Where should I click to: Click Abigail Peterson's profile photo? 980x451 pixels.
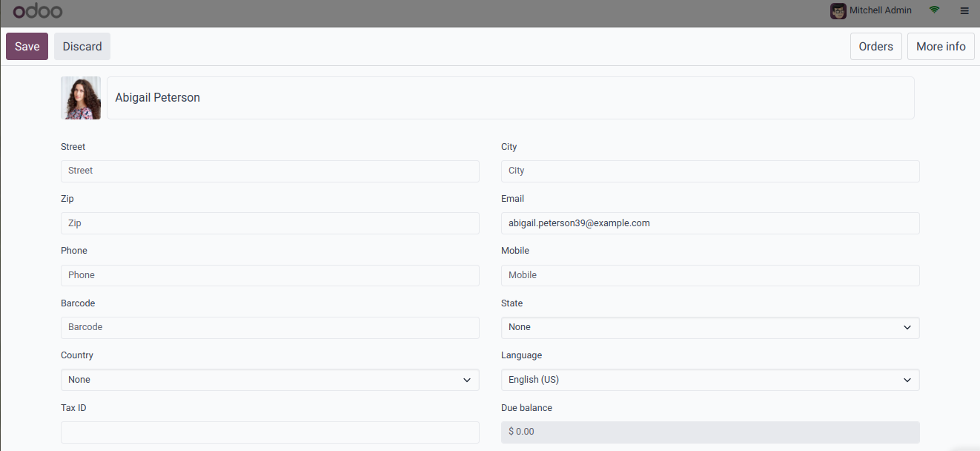point(81,98)
